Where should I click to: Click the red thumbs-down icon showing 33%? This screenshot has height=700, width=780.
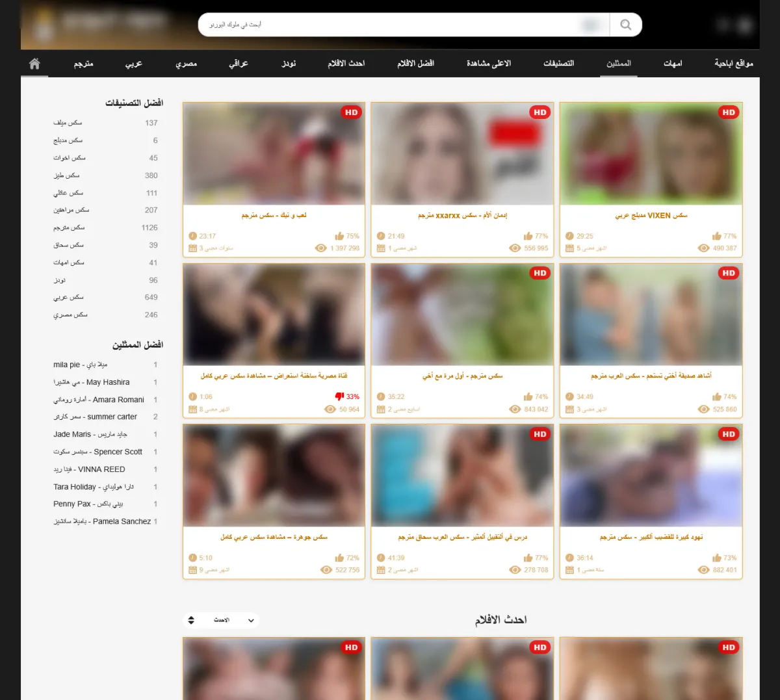(x=339, y=396)
